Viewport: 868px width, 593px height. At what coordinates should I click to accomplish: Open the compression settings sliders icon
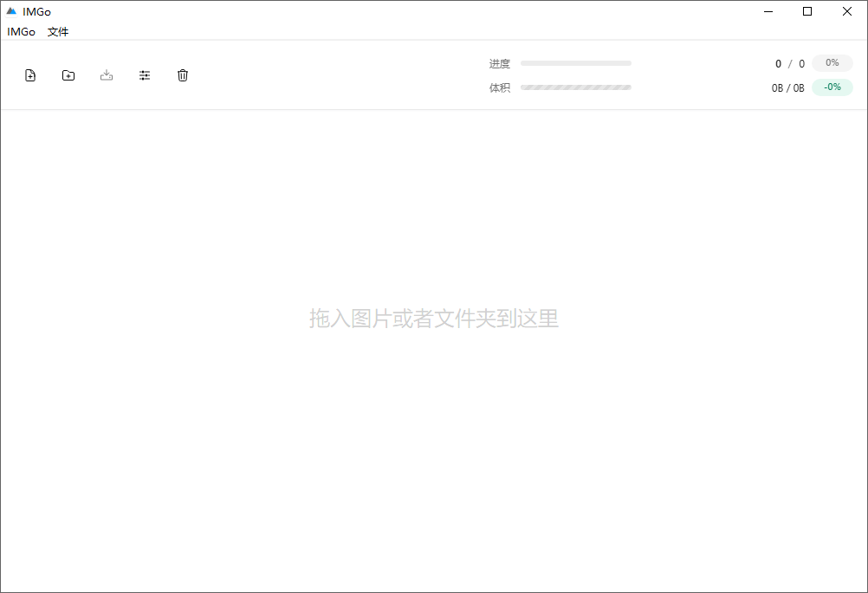(x=145, y=75)
